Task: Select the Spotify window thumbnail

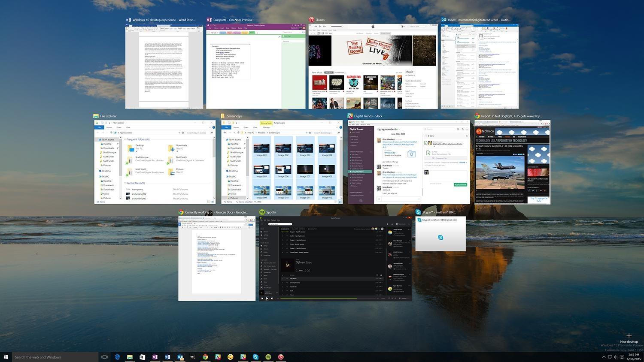Action: [336, 259]
